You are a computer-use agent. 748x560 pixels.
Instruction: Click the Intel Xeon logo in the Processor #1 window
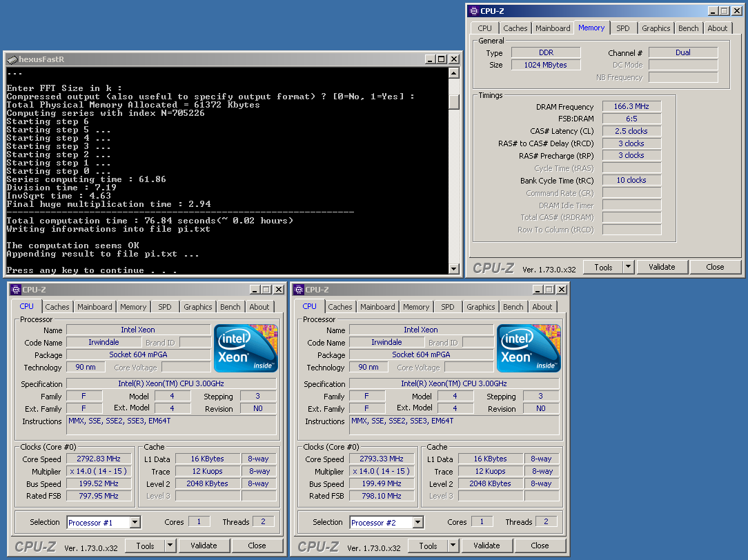tap(246, 348)
